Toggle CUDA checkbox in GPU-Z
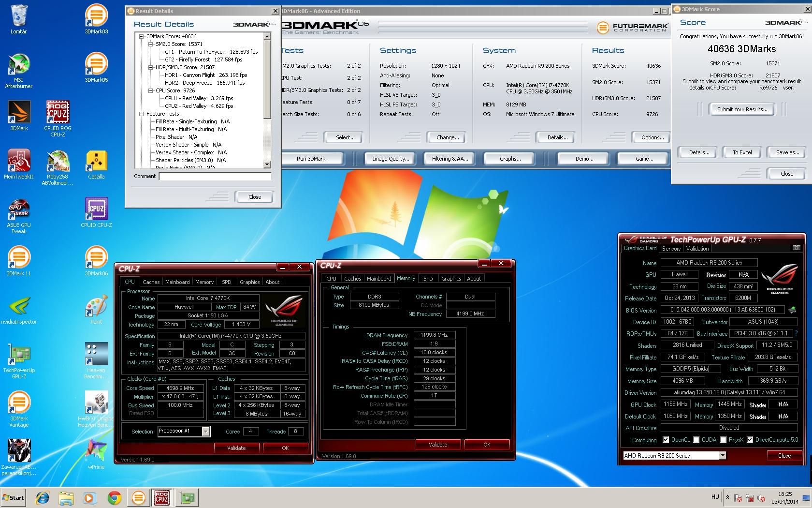 coord(696,440)
